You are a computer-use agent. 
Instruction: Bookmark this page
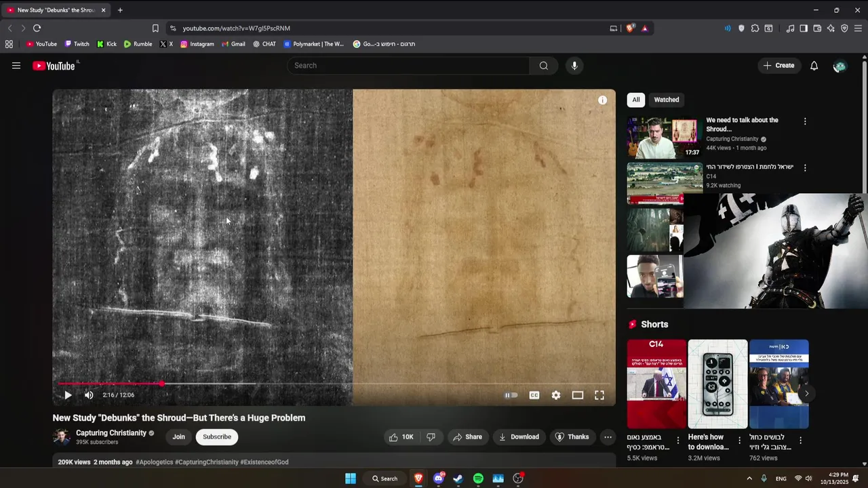tap(155, 28)
